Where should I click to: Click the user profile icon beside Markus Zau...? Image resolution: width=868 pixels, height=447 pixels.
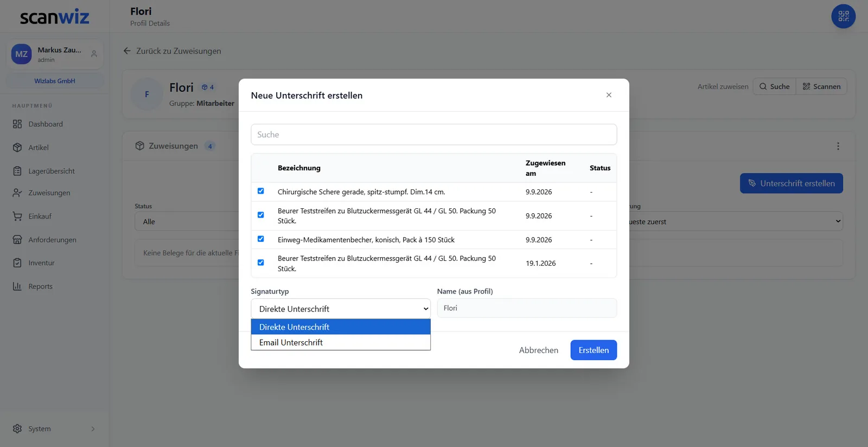click(94, 54)
